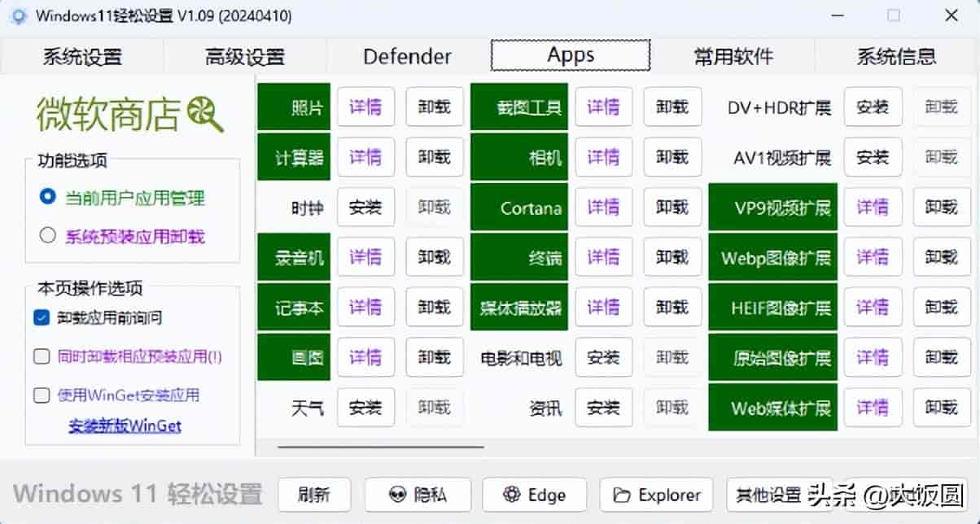View 详情 for 终端
Image resolution: width=980 pixels, height=524 pixels.
603,257
